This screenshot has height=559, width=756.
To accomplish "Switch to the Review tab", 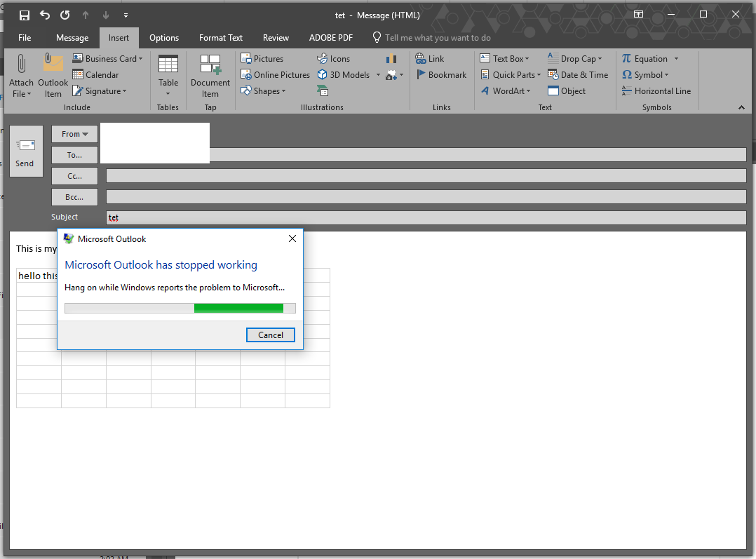I will pyautogui.click(x=276, y=38).
